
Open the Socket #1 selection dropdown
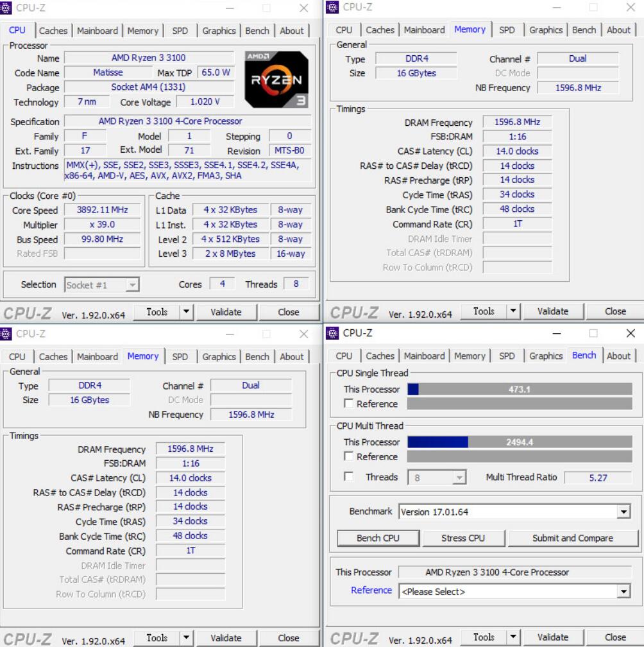tap(132, 285)
